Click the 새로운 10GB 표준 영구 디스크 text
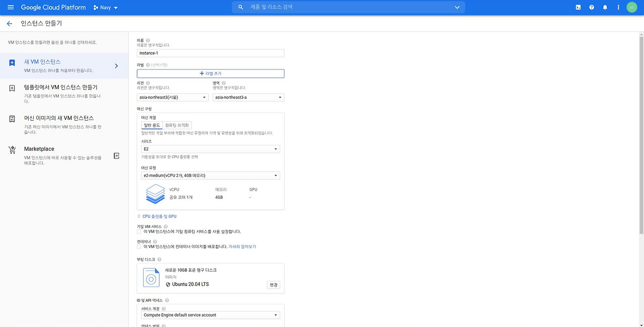 [x=191, y=270]
